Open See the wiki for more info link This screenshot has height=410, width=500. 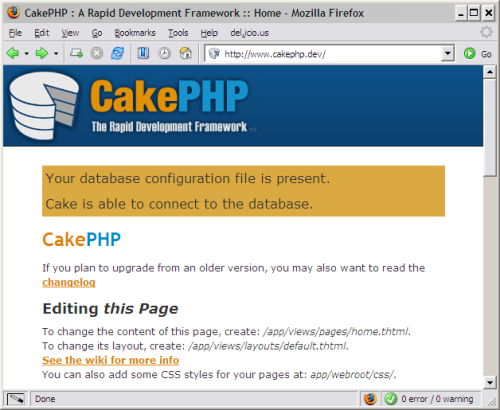pos(110,360)
